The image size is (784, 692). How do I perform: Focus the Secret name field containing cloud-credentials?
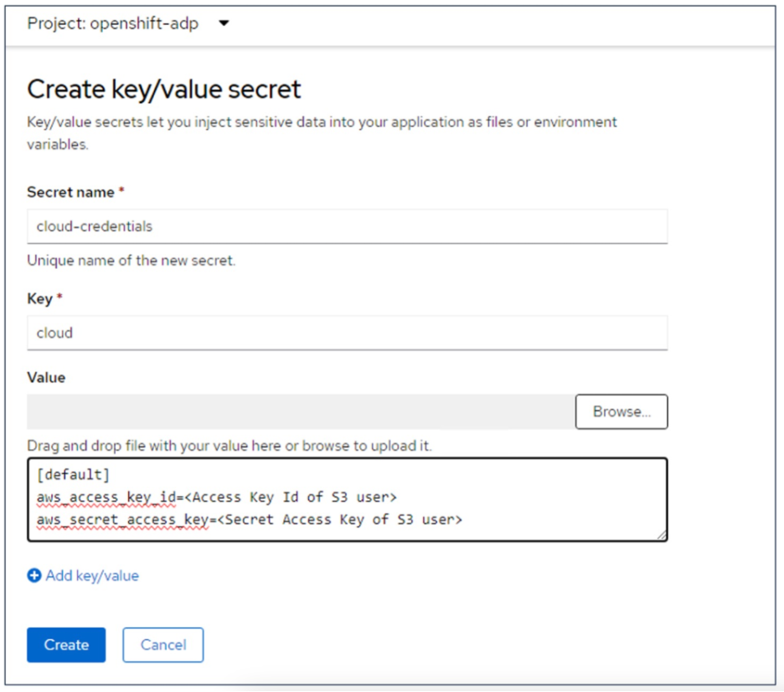[347, 226]
